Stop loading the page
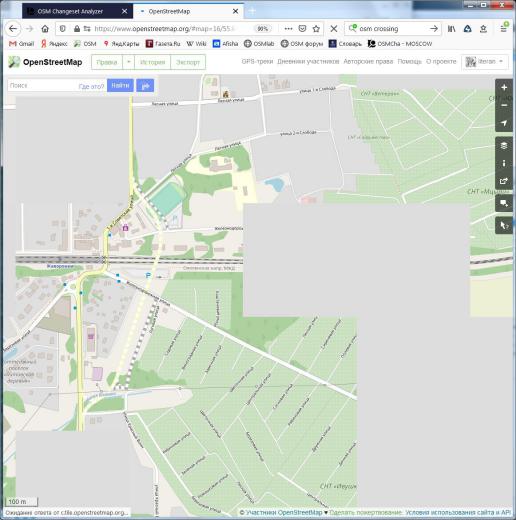This screenshot has height=520, width=516. point(334,29)
